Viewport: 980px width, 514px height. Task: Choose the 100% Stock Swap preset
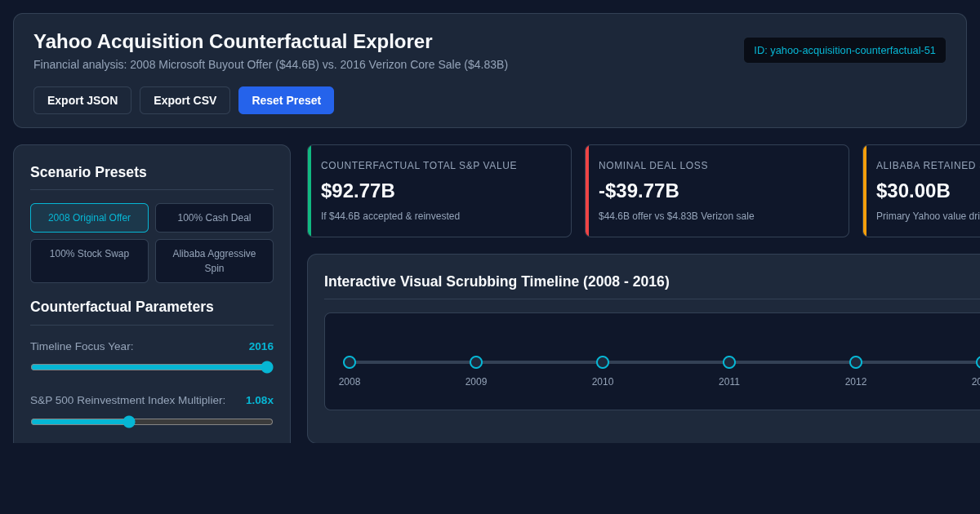89,261
